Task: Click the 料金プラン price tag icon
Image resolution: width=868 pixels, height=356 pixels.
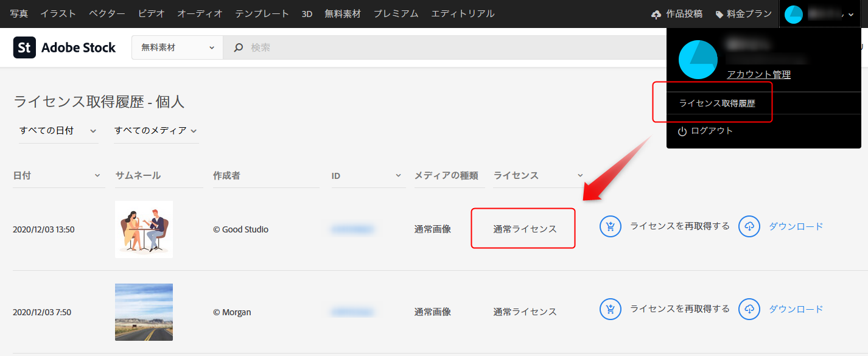Action: (x=719, y=14)
